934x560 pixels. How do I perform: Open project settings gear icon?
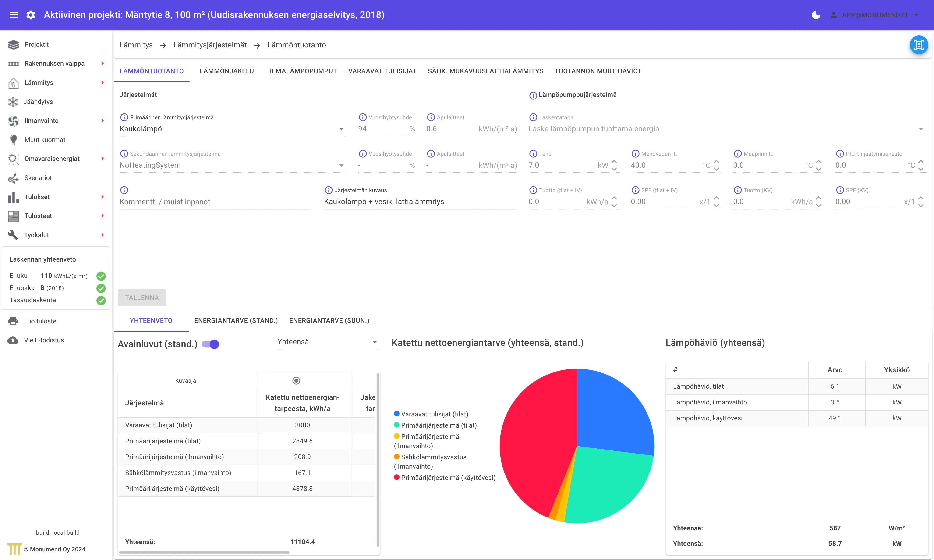coord(31,15)
